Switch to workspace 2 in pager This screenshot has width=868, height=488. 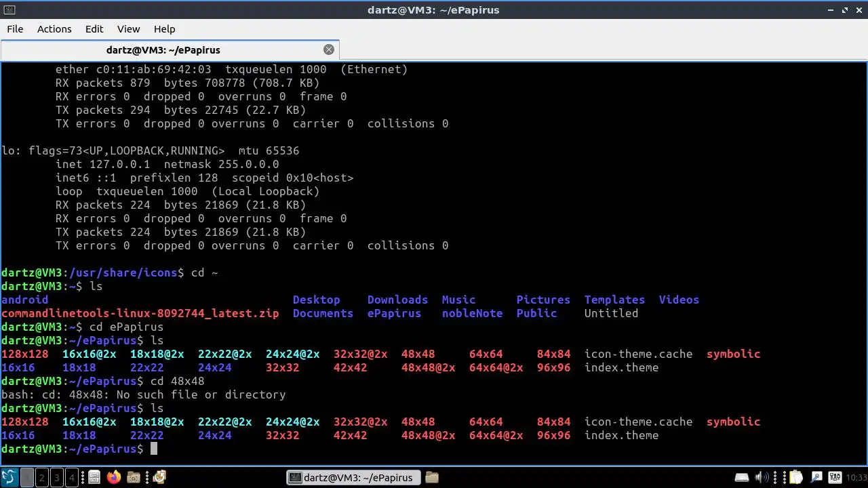(41, 478)
